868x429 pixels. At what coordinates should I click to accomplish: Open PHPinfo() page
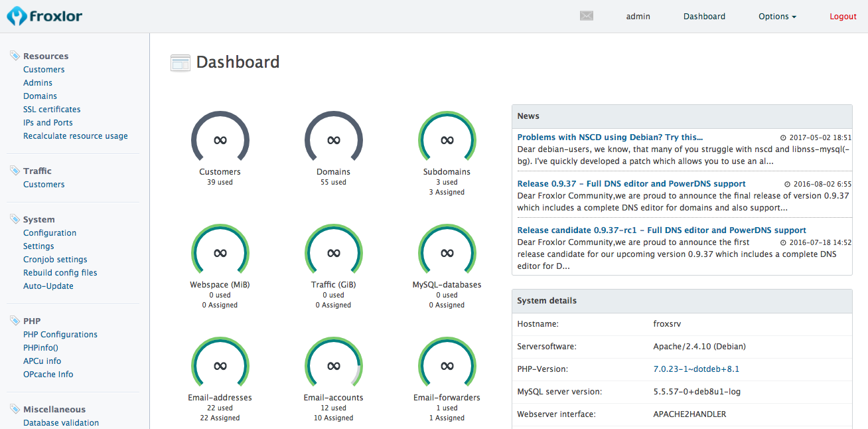pos(40,348)
